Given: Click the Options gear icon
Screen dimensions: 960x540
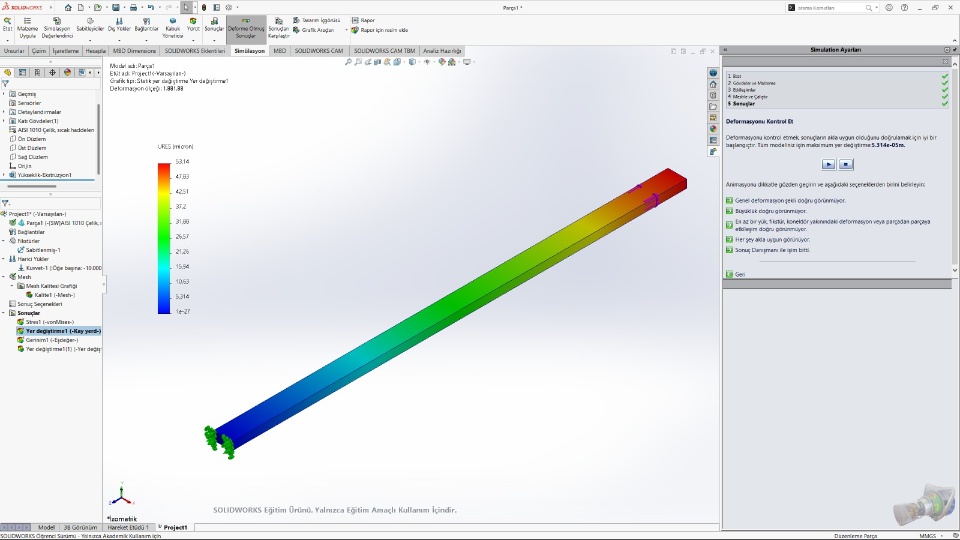Looking at the screenshot, I should (229, 7).
